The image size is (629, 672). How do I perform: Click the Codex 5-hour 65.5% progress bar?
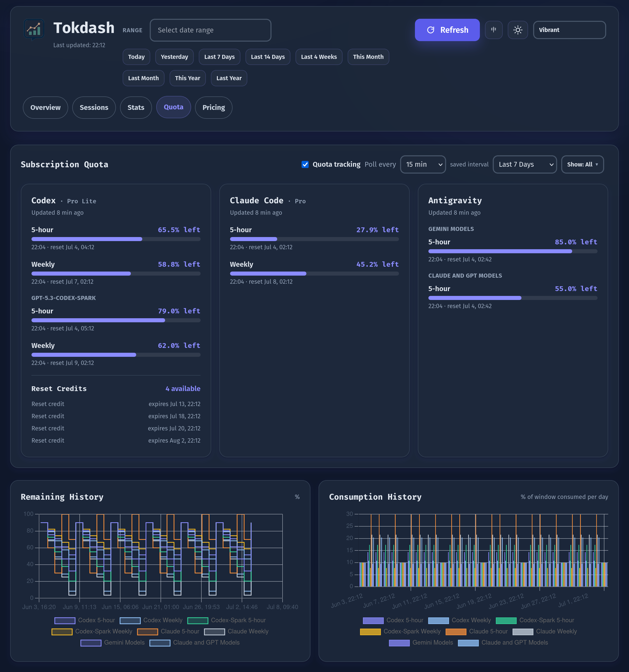(116, 239)
